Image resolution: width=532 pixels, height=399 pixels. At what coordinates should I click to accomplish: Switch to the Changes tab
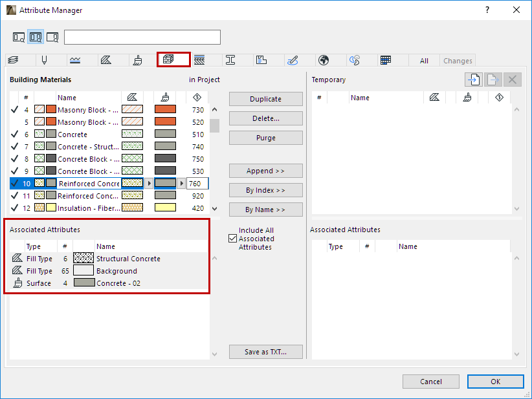[458, 61]
